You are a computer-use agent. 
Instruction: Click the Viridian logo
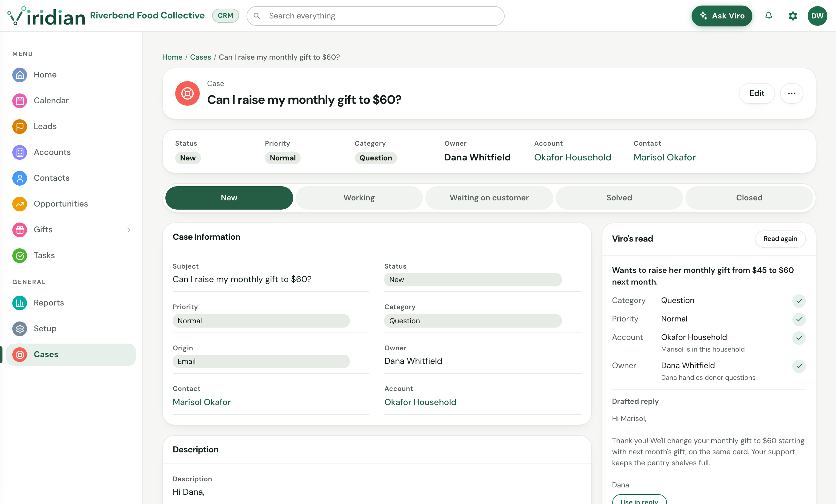pyautogui.click(x=46, y=16)
